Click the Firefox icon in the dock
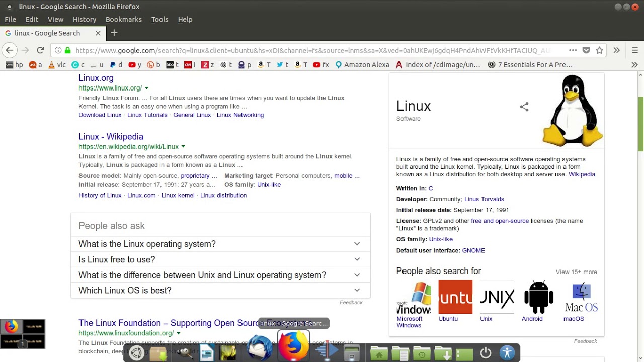The image size is (644, 362). coord(293,346)
